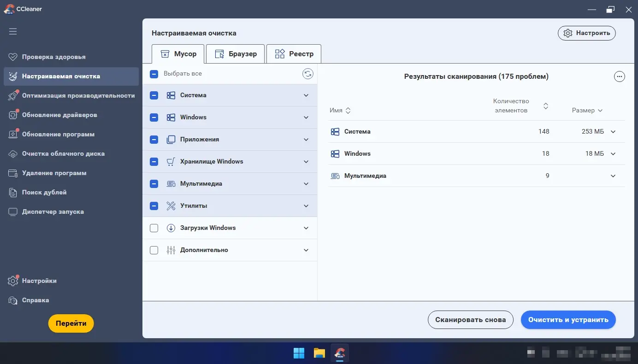This screenshot has height=364, width=638.
Task: Click the download icon of Загрузки Windows
Action: (171, 228)
